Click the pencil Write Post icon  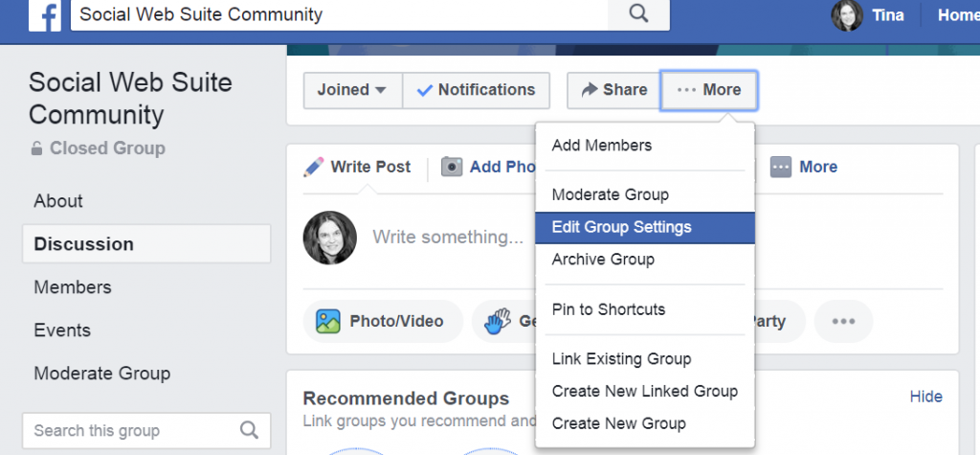314,167
